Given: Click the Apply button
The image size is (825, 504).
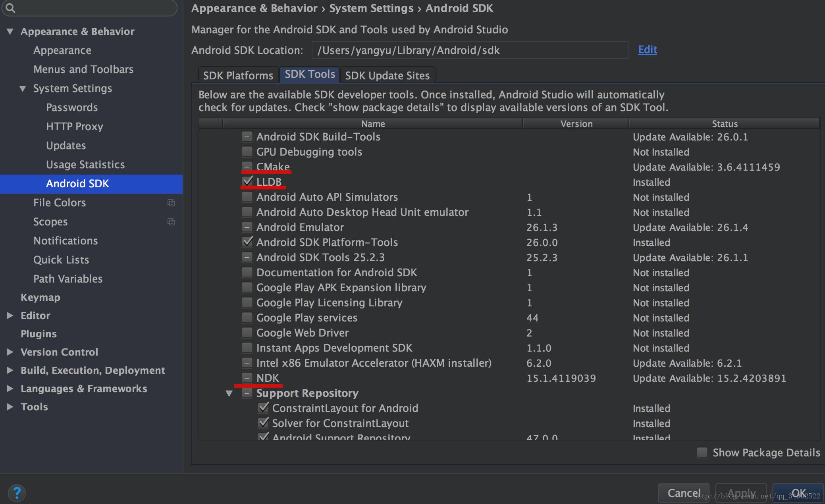Looking at the screenshot, I should tap(741, 493).
